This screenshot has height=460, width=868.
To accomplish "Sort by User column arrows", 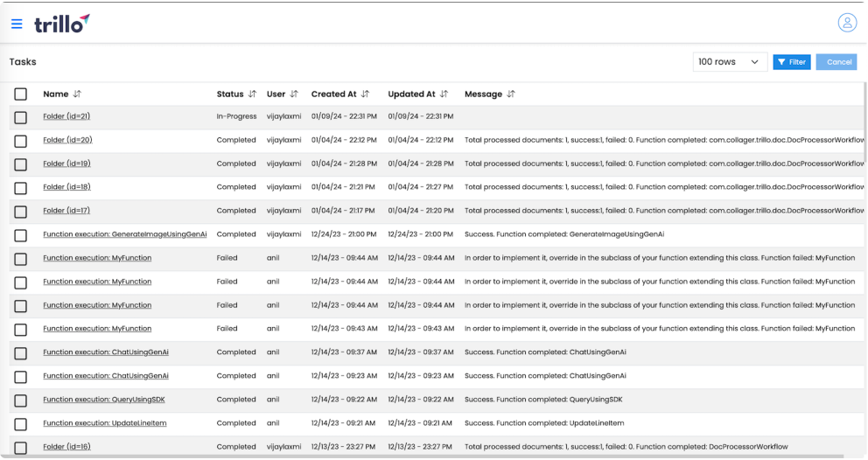I will [x=294, y=94].
